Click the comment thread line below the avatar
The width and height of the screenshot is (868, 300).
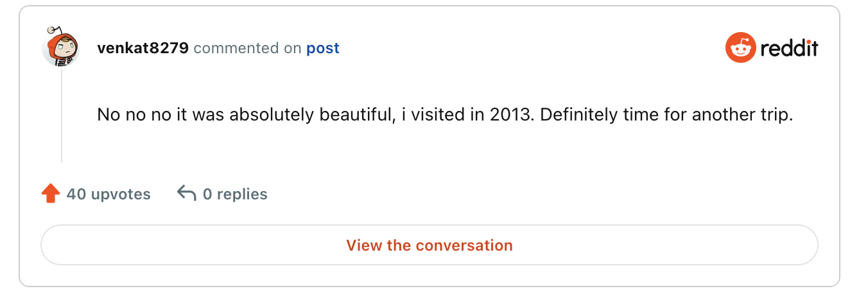[x=62, y=114]
